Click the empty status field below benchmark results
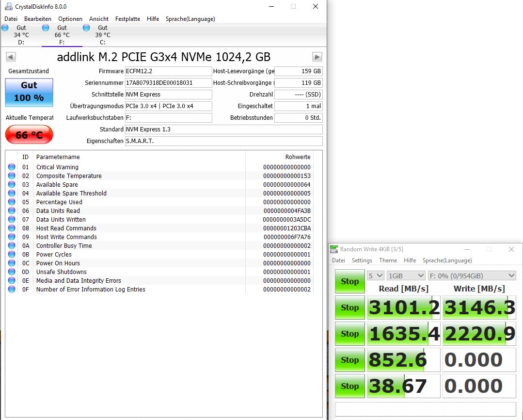523x420 pixels. pyautogui.click(x=425, y=409)
